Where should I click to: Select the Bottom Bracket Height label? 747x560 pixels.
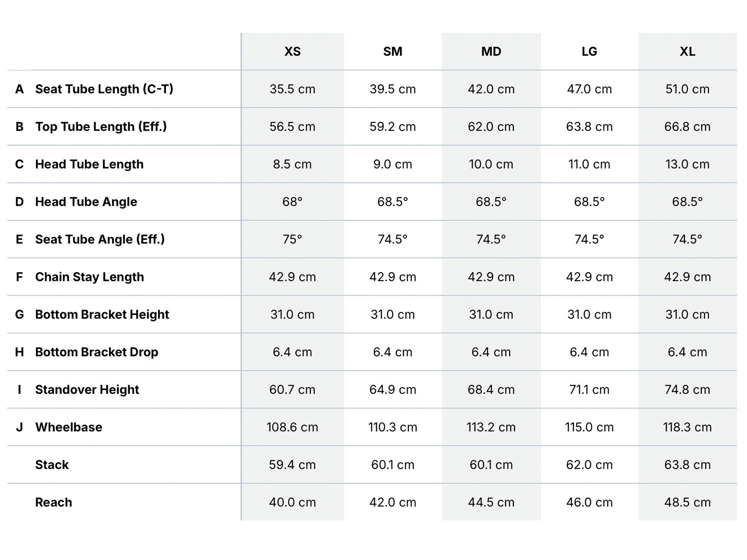[102, 315]
